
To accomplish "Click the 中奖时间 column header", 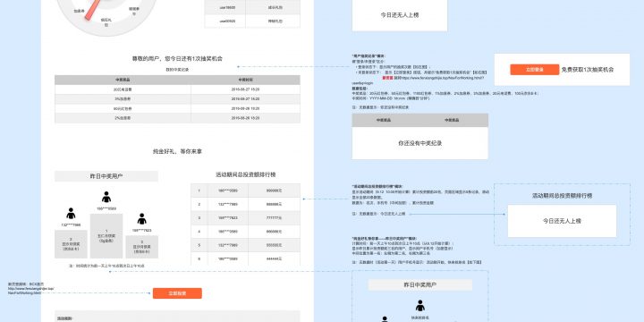I will (x=245, y=80).
